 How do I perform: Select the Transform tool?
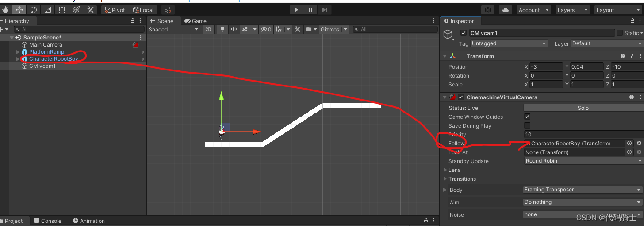[76, 10]
